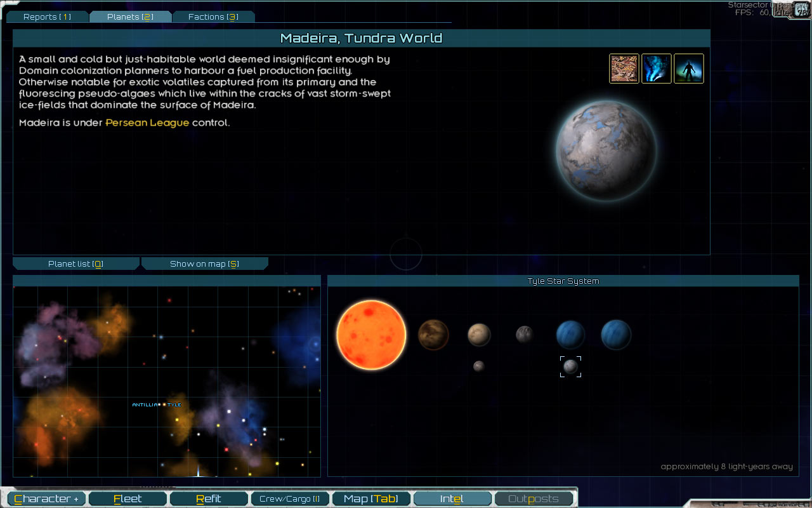The width and height of the screenshot is (812, 508).
Task: Click the large Madeira planet image
Action: click(606, 150)
